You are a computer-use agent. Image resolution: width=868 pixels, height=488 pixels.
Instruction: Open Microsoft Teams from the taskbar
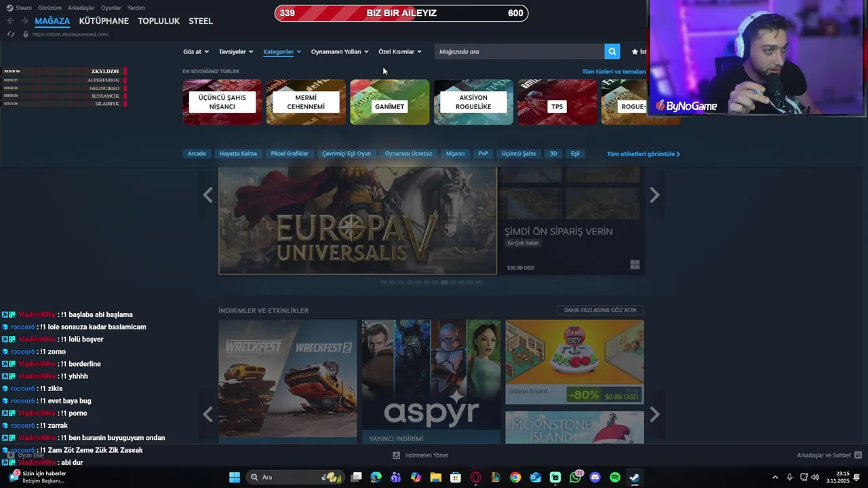click(396, 477)
